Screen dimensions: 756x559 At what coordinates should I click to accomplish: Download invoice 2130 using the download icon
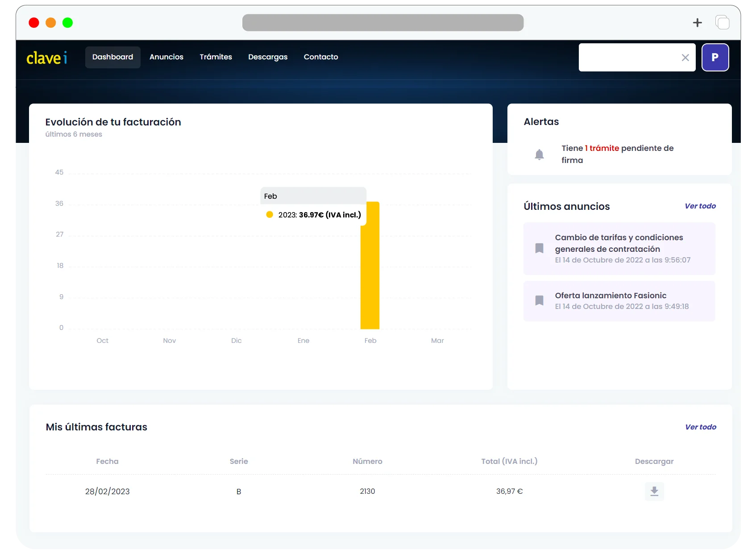click(654, 491)
